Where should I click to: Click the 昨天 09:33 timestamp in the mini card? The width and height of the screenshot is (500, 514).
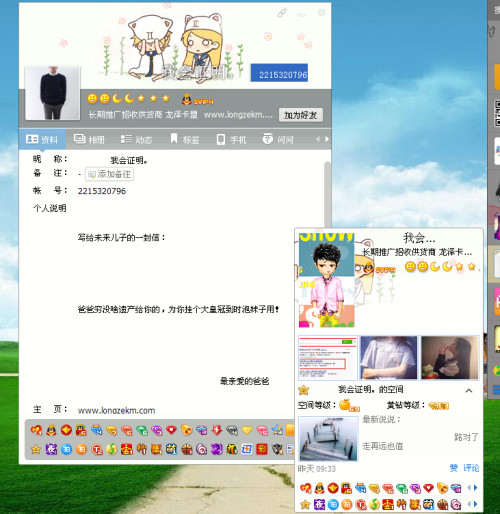tap(317, 469)
